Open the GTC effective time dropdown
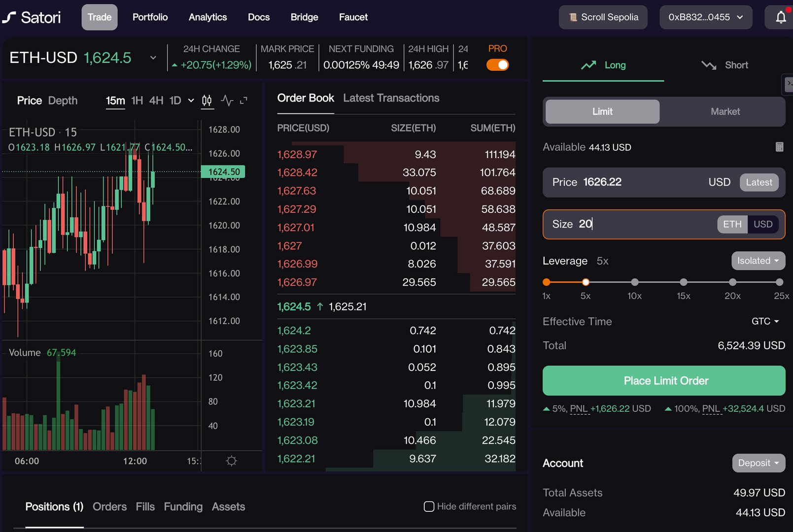 (x=765, y=321)
